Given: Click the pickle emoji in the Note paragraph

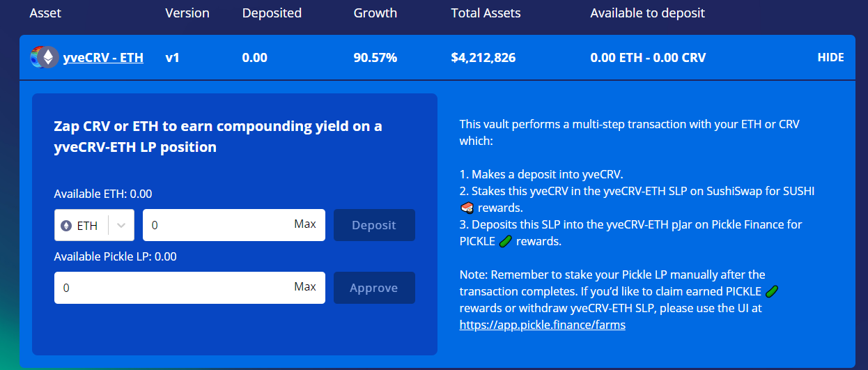Looking at the screenshot, I should 772,291.
